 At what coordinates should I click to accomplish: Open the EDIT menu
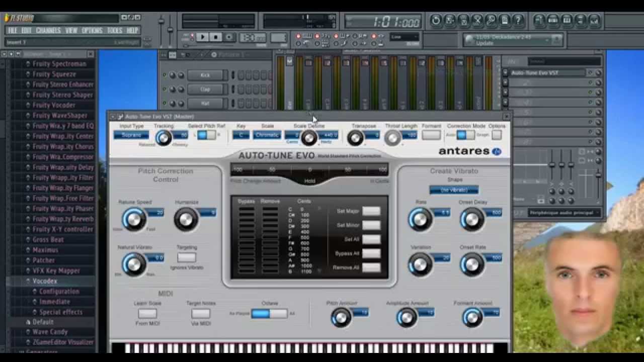(x=27, y=31)
